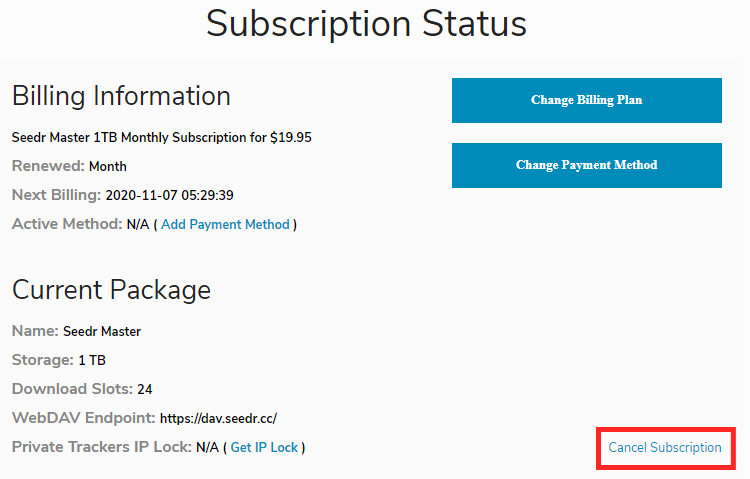Screen dimensions: 750x479
Task: Click the package name value "Seedr Master"
Action: [102, 331]
